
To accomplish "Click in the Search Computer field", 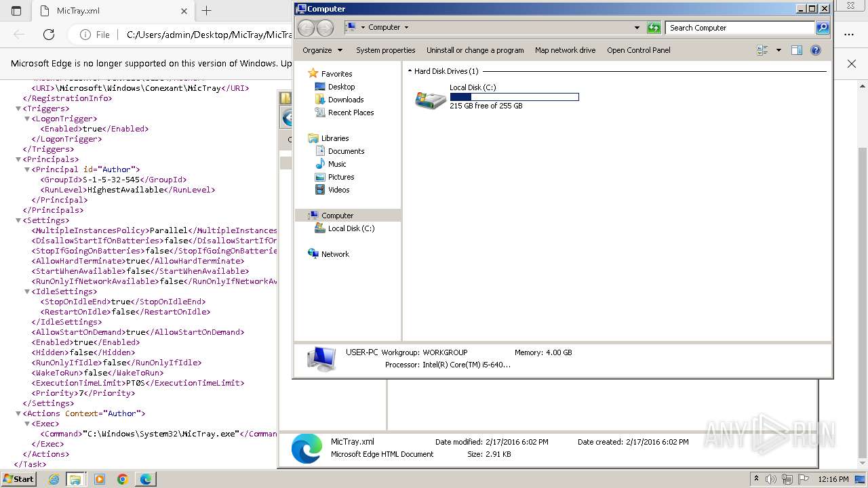I will tap(741, 28).
